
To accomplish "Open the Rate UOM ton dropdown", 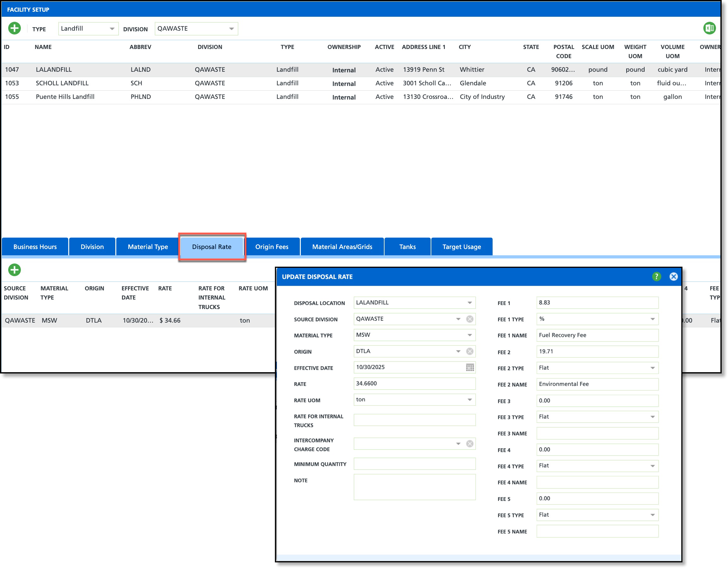I will pos(470,400).
